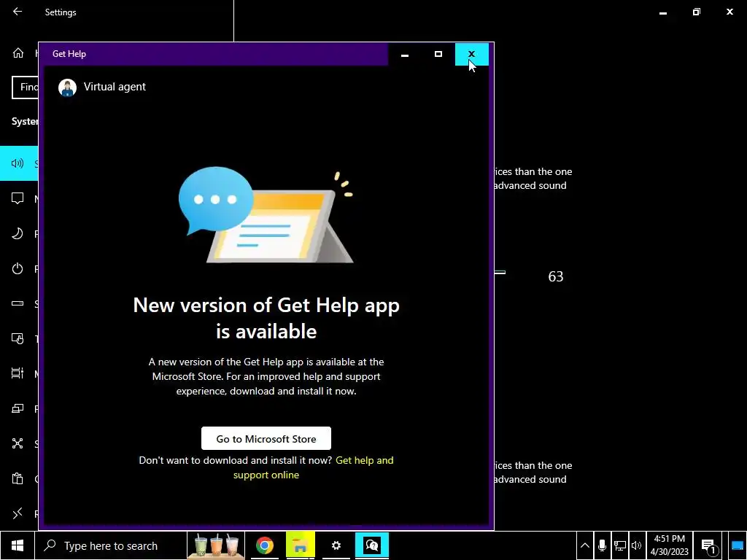
Task: Open Power & sleep icon in sidebar
Action: (x=18, y=268)
